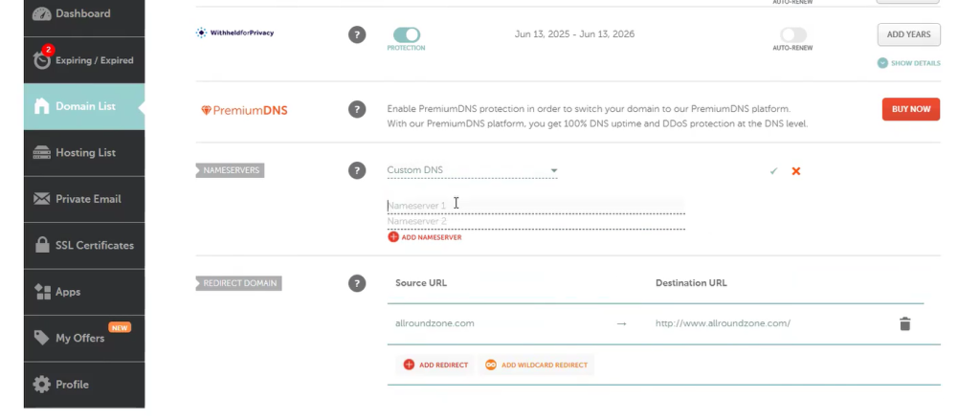The image size is (980, 420).
Task: Open the Custom DNS dropdown
Action: 472,170
